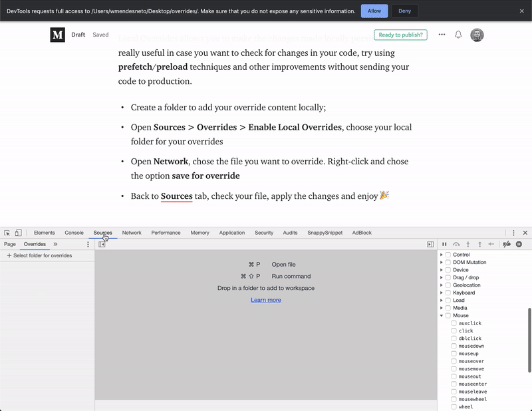Open the Memory tab
The width and height of the screenshot is (532, 411).
click(x=200, y=233)
